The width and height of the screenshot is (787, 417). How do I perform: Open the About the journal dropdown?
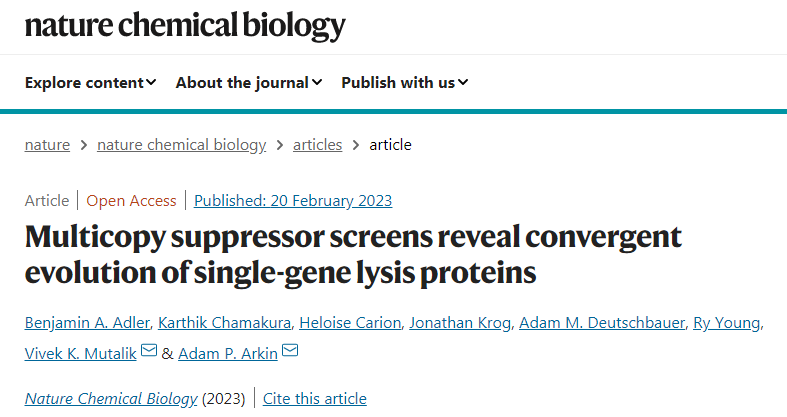pos(248,82)
